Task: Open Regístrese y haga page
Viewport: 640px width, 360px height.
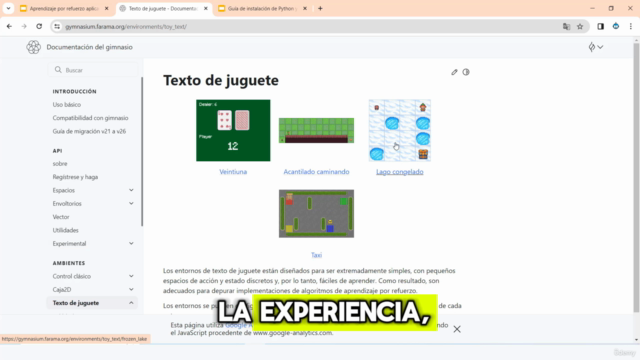Action: (75, 177)
